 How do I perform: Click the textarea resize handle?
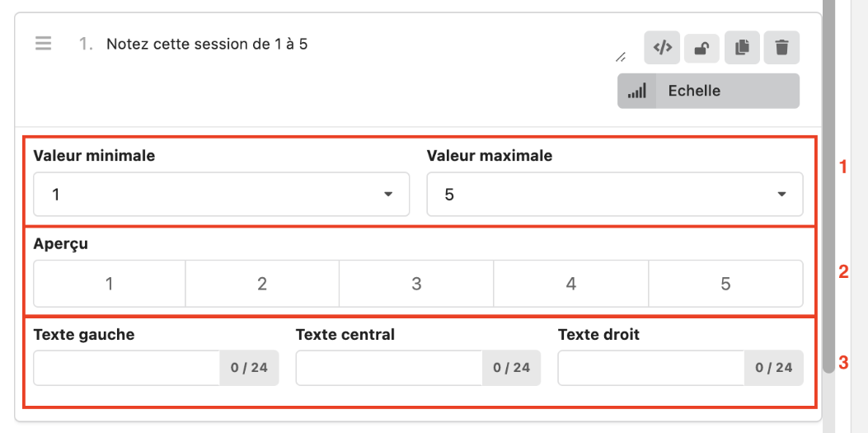[621, 57]
